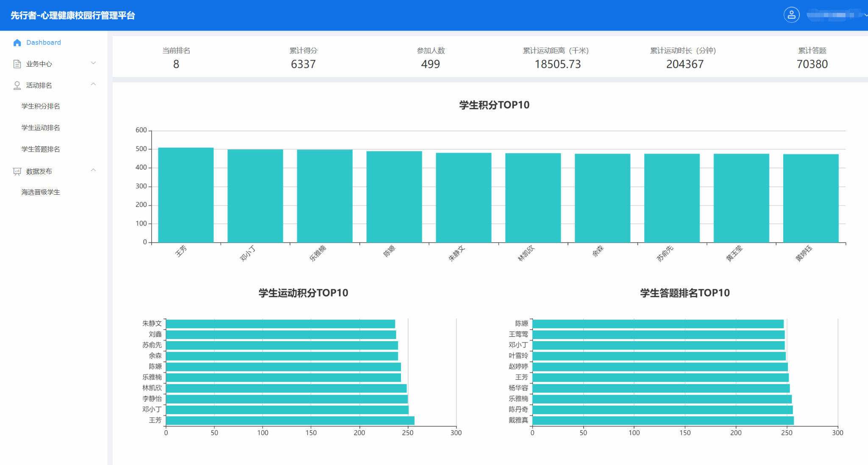Click the Dashboard home icon
The image size is (868, 465).
[17, 42]
